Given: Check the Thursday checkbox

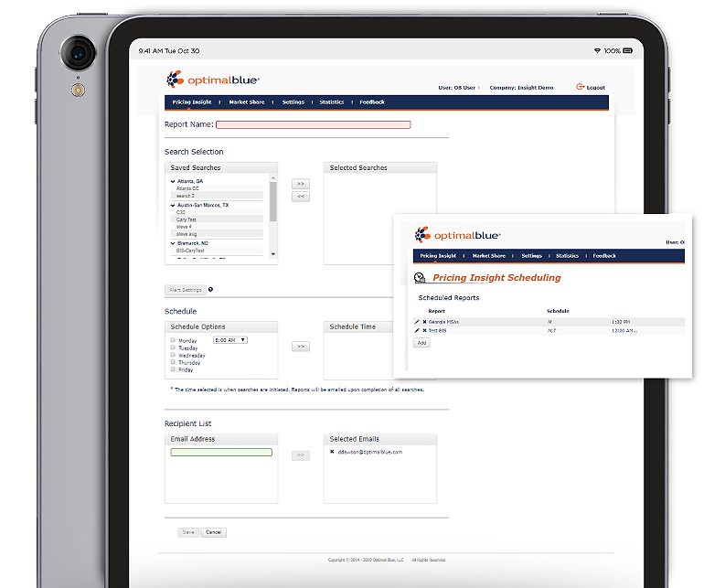Looking at the screenshot, I should [173, 362].
